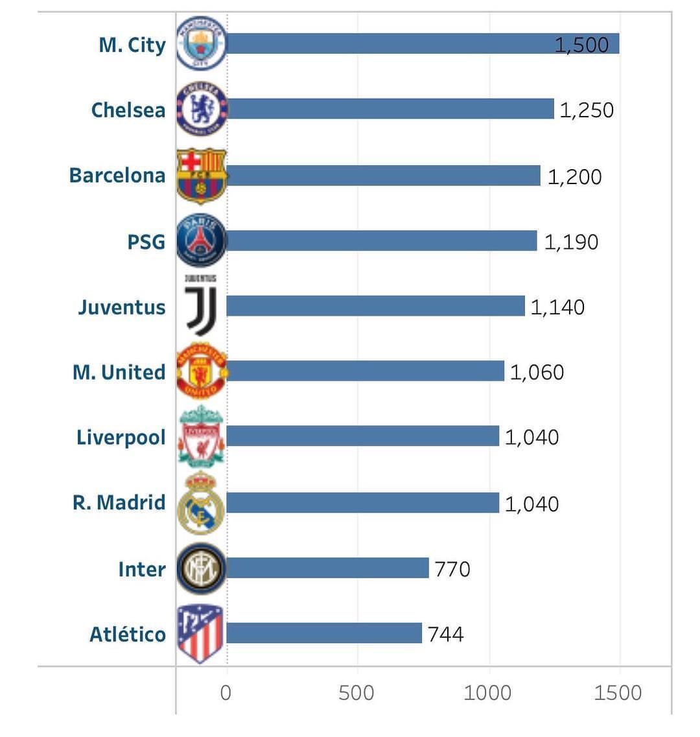
Task: Select the Liverpool club crest
Action: pyautogui.click(x=201, y=437)
